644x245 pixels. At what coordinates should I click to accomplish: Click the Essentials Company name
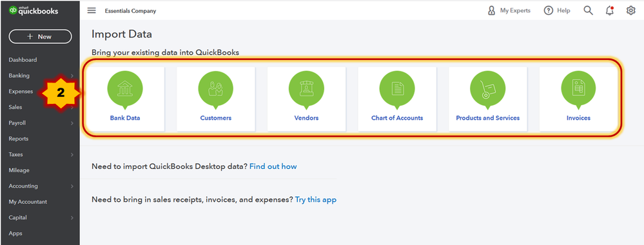pyautogui.click(x=131, y=11)
